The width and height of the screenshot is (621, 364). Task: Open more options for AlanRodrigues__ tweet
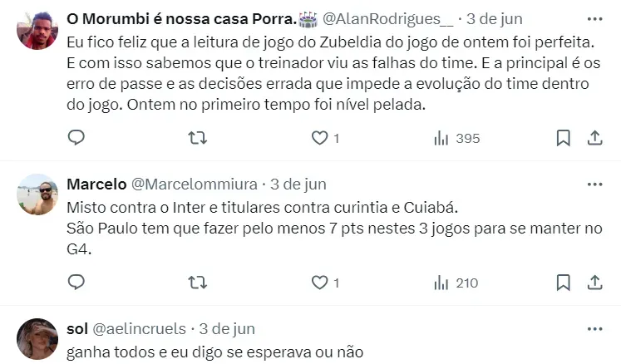[594, 17]
